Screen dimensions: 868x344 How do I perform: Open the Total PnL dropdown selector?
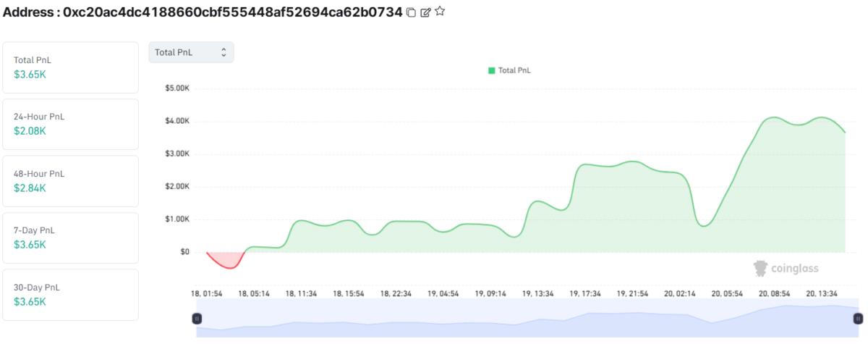click(192, 52)
